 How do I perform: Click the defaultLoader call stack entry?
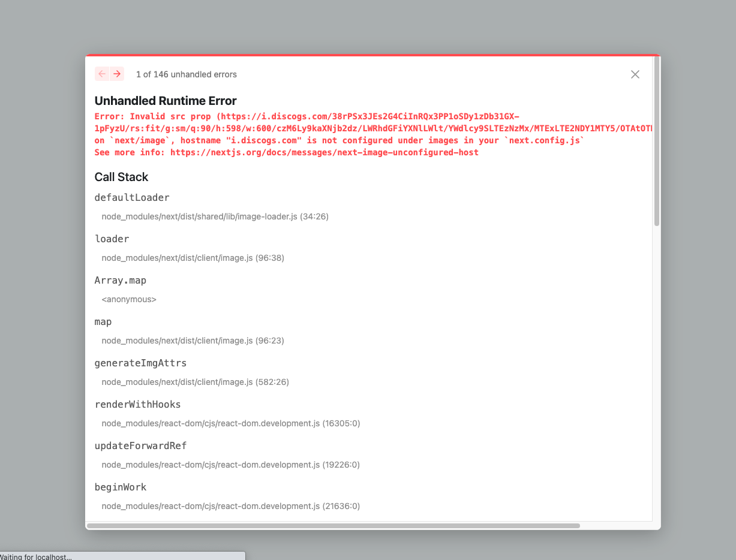pyautogui.click(x=132, y=197)
